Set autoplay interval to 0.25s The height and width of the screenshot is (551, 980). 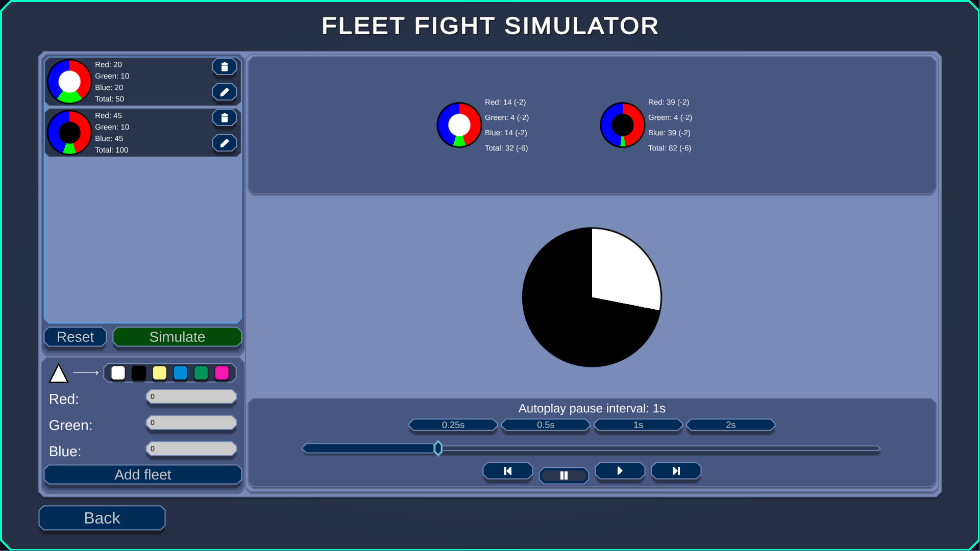[453, 425]
